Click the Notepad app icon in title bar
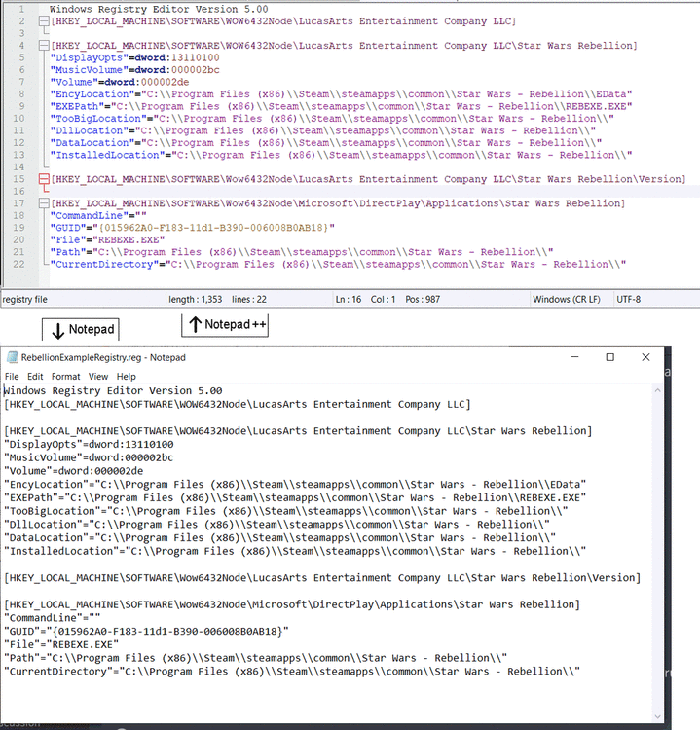The image size is (700, 730). point(13,357)
